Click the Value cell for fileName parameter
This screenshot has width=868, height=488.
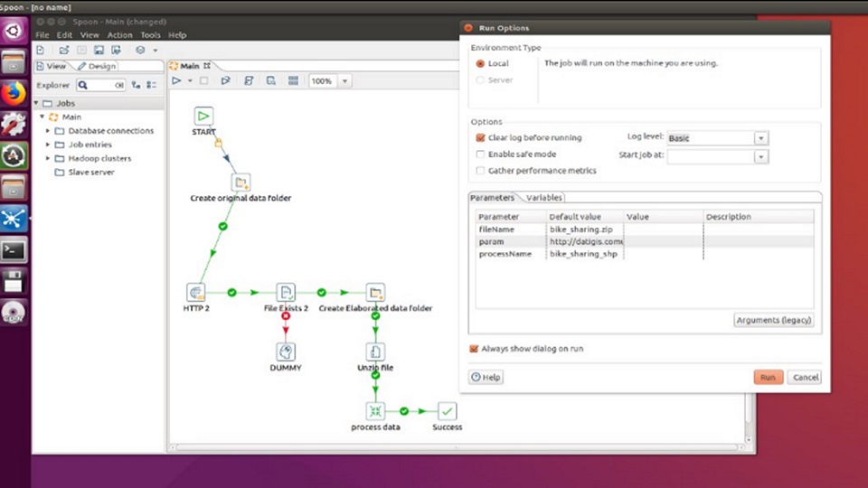[663, 230]
